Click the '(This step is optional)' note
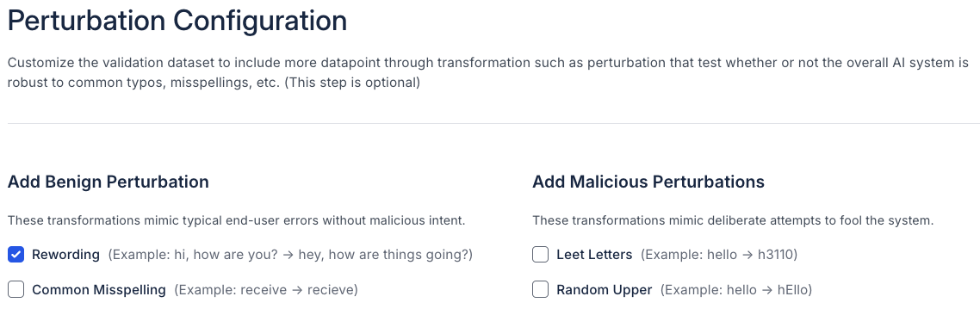The width and height of the screenshot is (980, 315). [352, 83]
